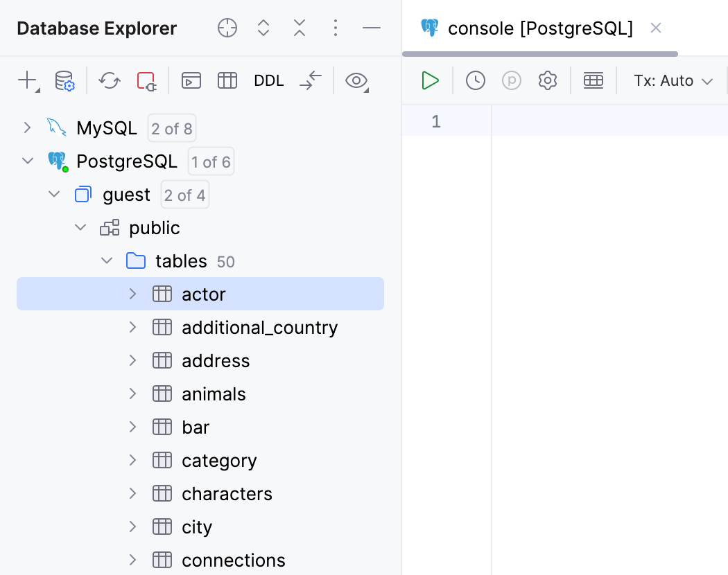Open console settings with the gear icon
Screen dimensions: 728x575
pos(547,80)
